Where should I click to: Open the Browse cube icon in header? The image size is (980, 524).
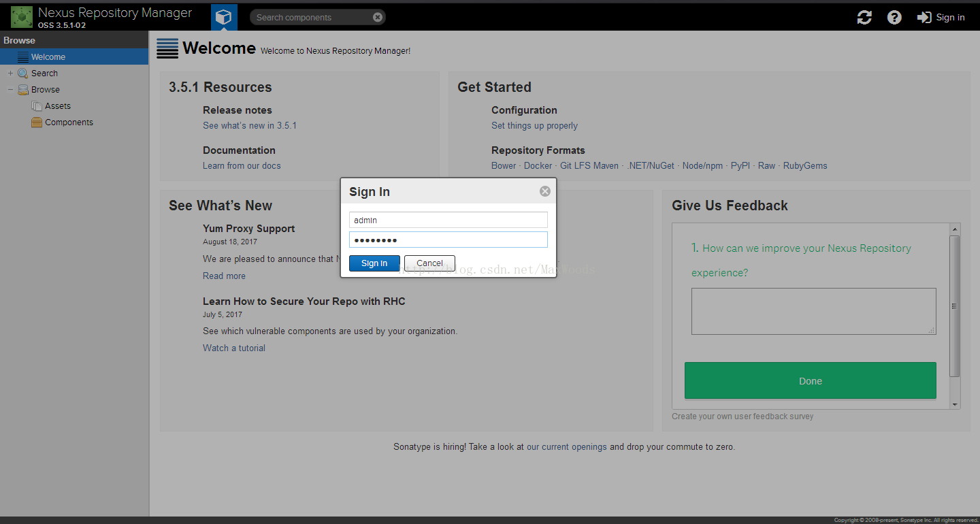tap(224, 17)
